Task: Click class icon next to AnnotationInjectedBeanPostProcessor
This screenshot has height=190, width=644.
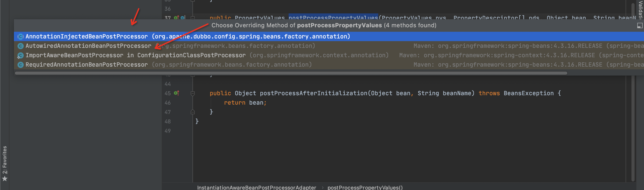Action: click(x=20, y=37)
